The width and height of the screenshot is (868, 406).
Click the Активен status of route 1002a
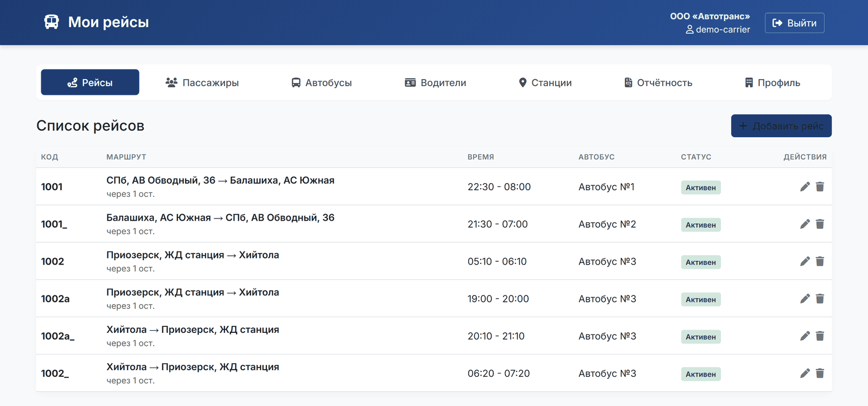(701, 300)
